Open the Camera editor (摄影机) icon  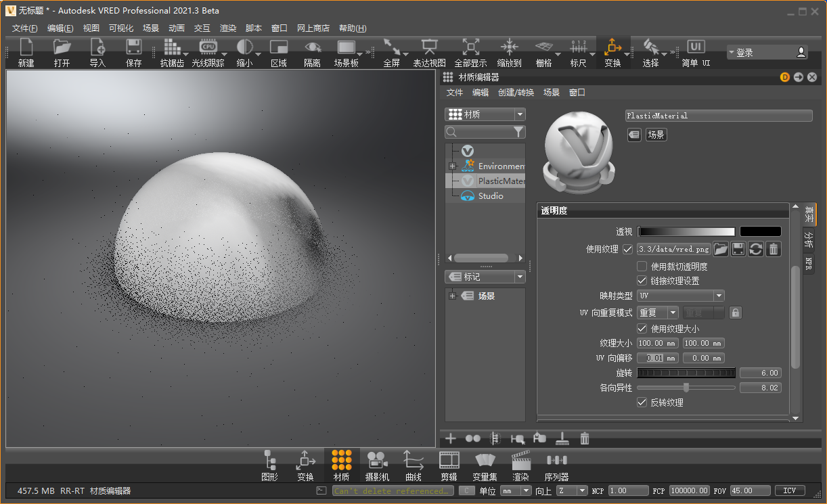click(x=377, y=461)
